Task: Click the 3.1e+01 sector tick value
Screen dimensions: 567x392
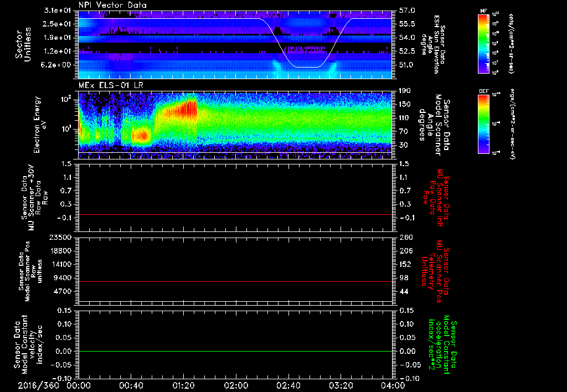Action: tap(58, 11)
